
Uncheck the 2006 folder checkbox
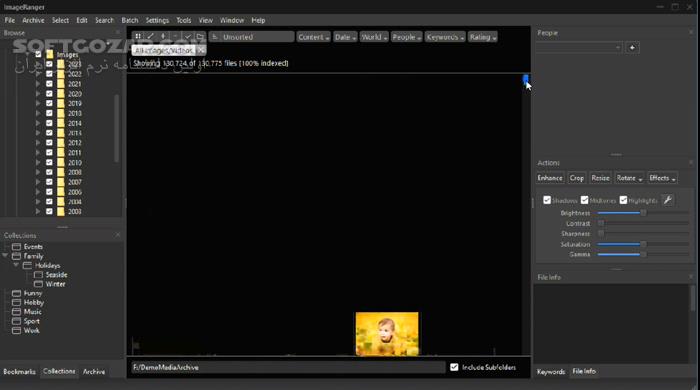(49, 192)
